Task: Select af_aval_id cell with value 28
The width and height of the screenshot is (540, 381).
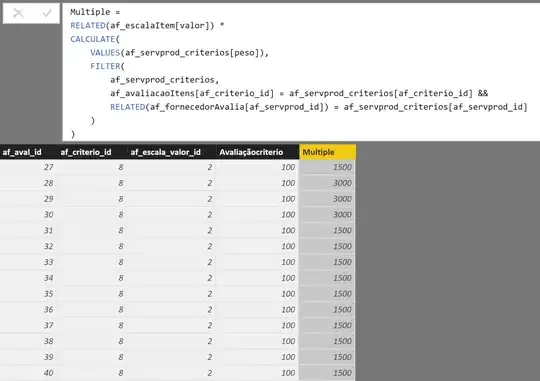Action: tap(29, 183)
